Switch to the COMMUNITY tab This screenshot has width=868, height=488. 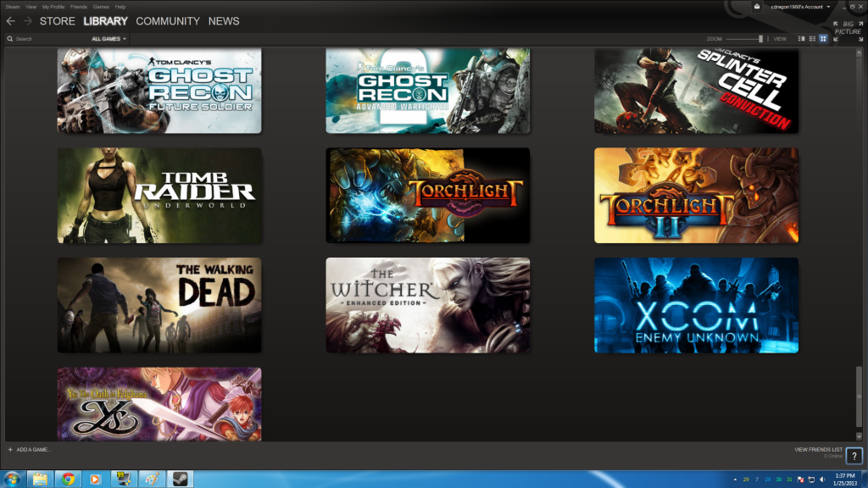click(x=168, y=21)
